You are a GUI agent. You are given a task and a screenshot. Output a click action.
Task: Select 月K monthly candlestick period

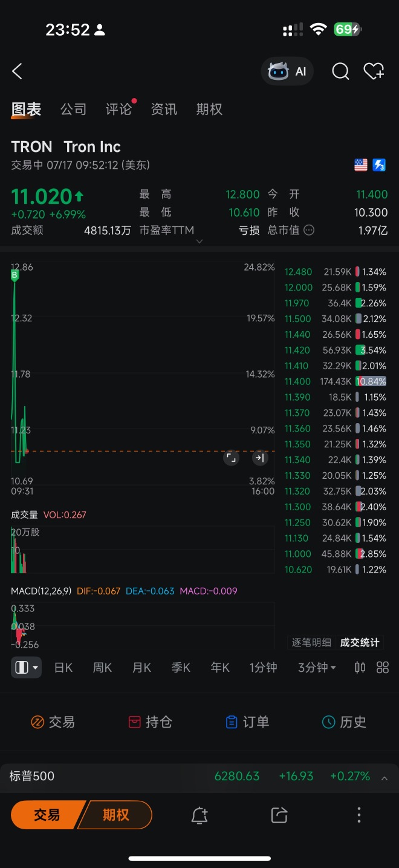pos(141,668)
